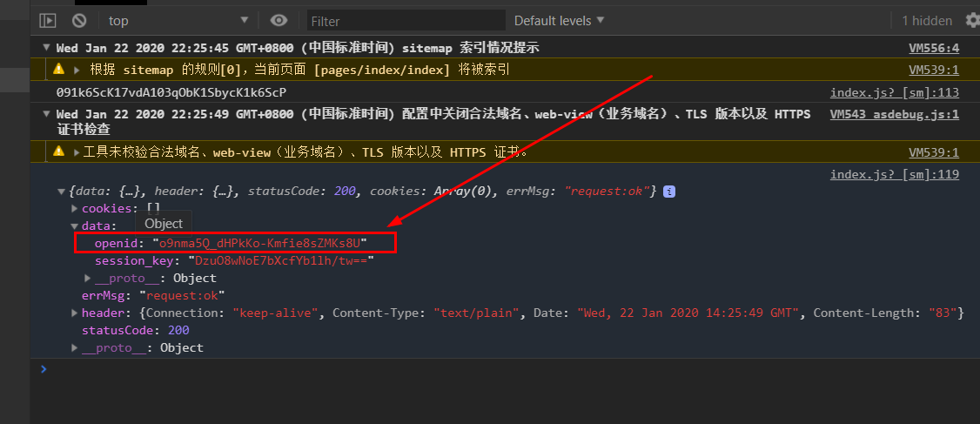Collapse the 配置中关闭合法域名 log group
The image size is (980, 424).
(45, 114)
